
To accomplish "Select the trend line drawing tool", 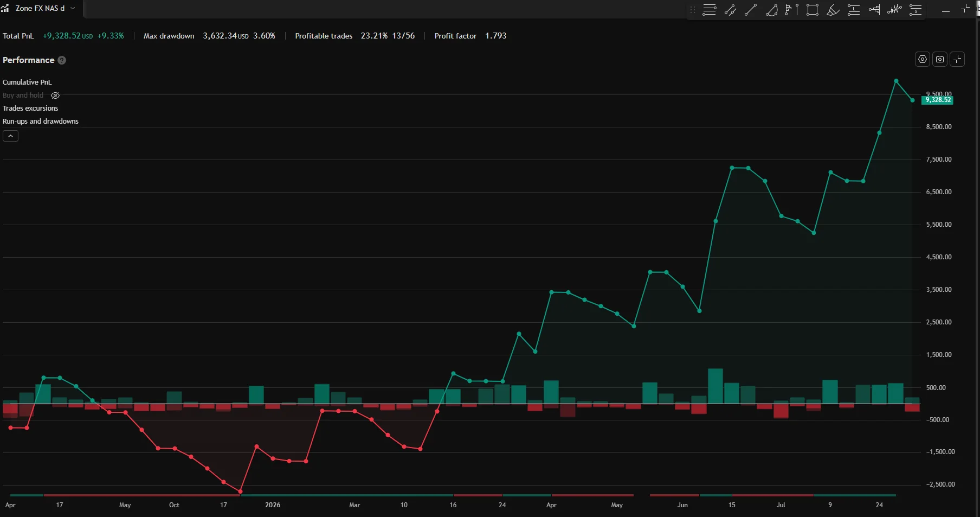I will [751, 10].
